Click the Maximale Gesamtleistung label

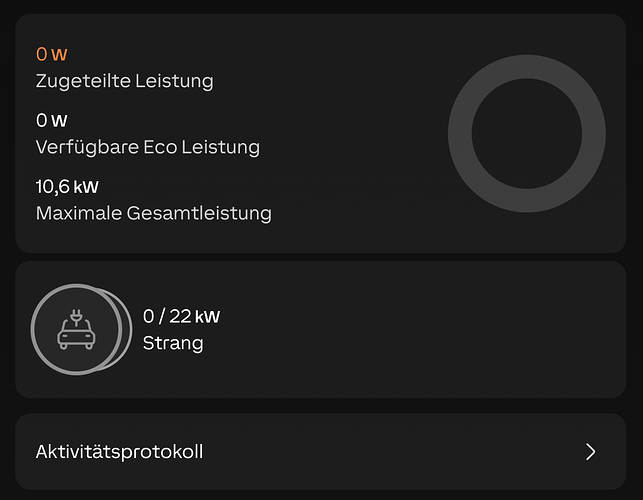pos(154,213)
